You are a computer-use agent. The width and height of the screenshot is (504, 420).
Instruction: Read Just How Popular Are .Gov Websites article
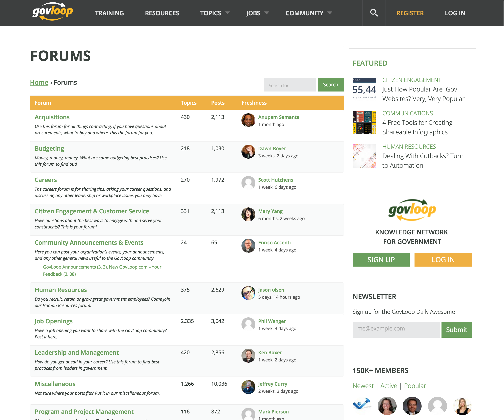point(423,94)
